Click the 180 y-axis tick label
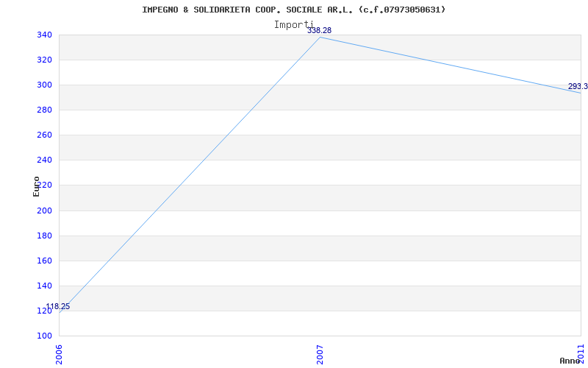588x368 pixels. click(x=44, y=236)
